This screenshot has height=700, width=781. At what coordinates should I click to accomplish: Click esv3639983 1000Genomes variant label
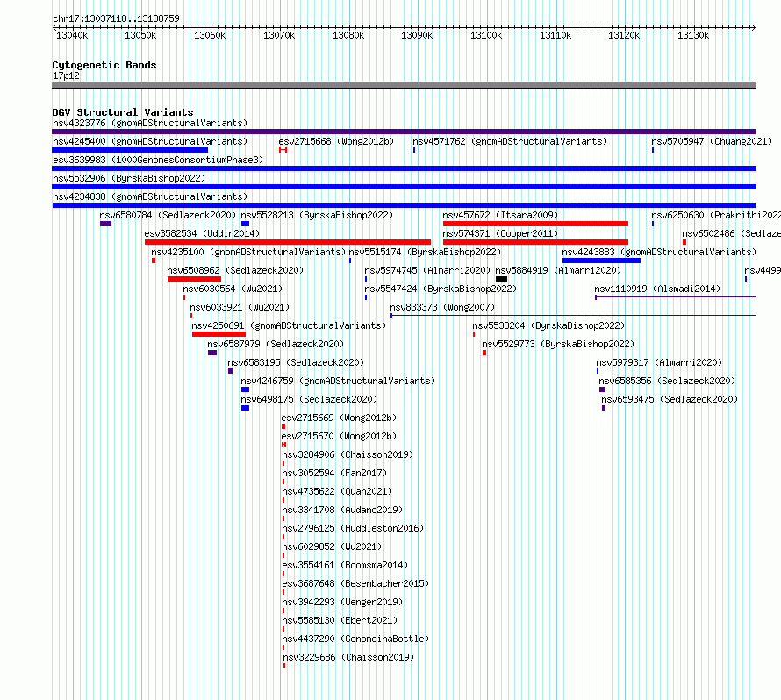(158, 160)
